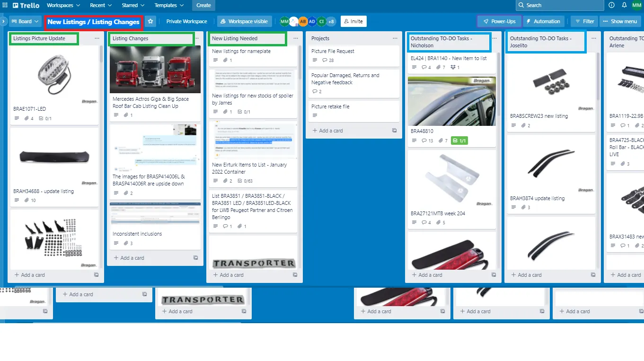Viewport: 644px width, 361px height.
Task: Open the Picture File Request card
Action: click(354, 55)
